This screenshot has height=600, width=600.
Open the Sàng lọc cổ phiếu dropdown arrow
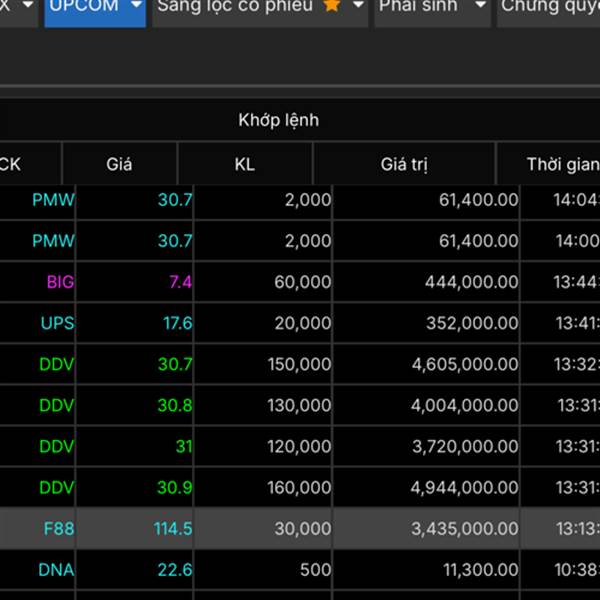click(x=358, y=6)
